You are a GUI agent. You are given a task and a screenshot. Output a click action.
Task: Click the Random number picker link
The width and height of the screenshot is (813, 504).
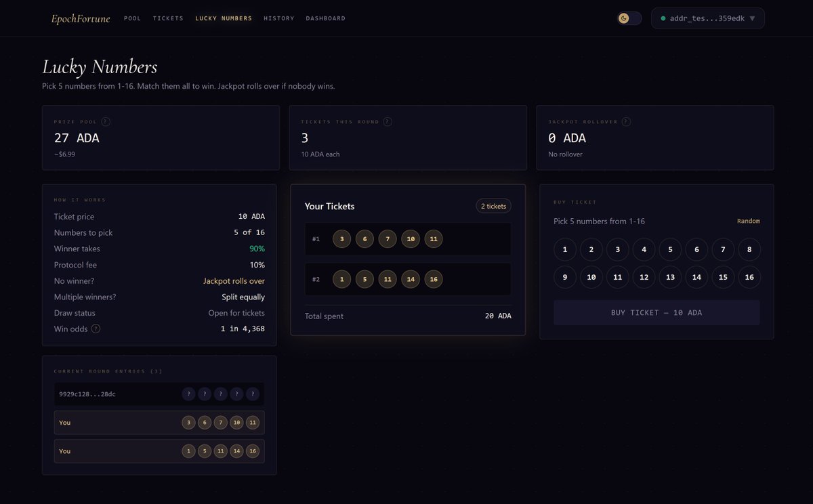(749, 222)
